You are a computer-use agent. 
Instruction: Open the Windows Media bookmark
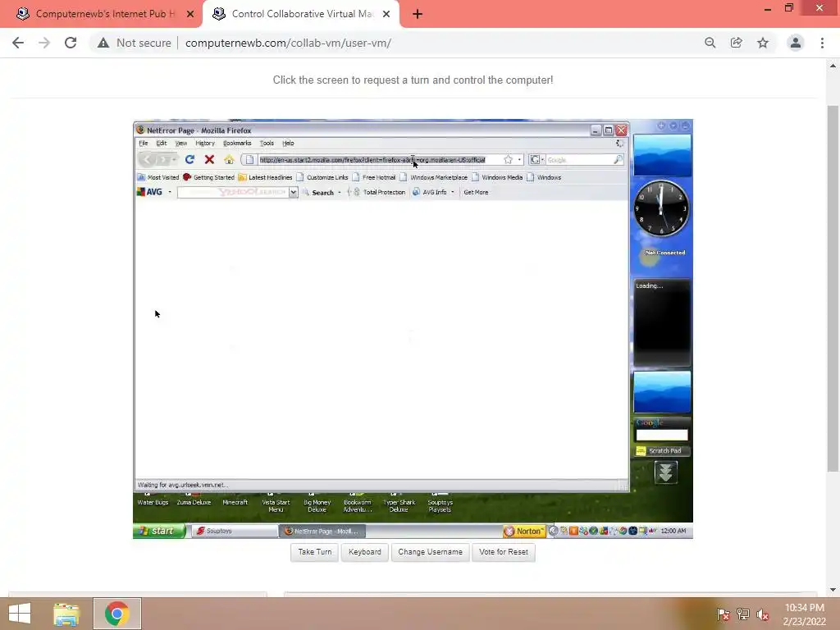[497, 177]
